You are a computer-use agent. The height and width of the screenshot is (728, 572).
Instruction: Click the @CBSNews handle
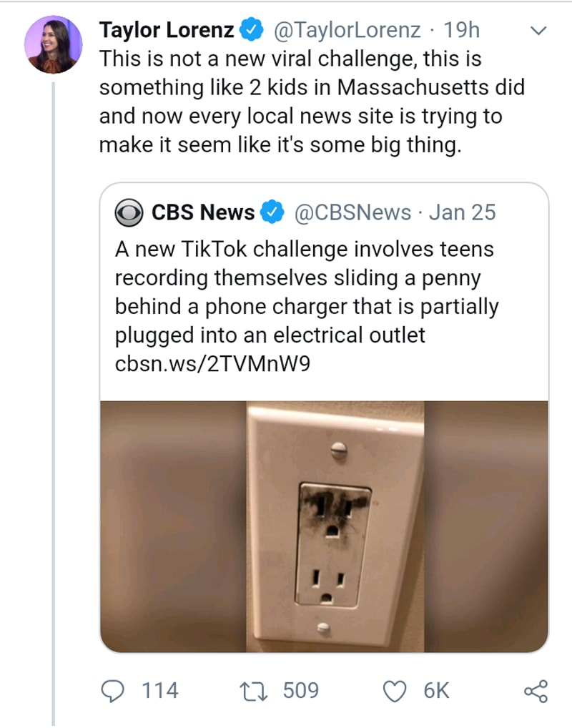tap(353, 212)
